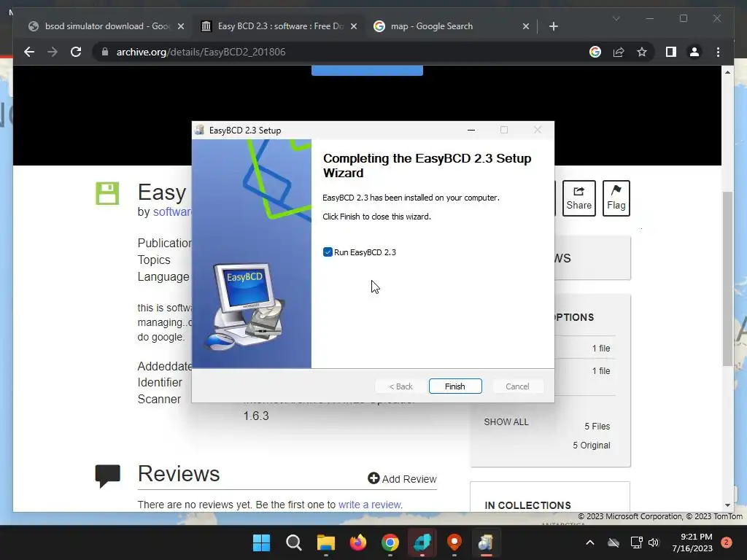Viewport: 747px width, 560px height.
Task: Open volume control in system tray
Action: coord(654,542)
